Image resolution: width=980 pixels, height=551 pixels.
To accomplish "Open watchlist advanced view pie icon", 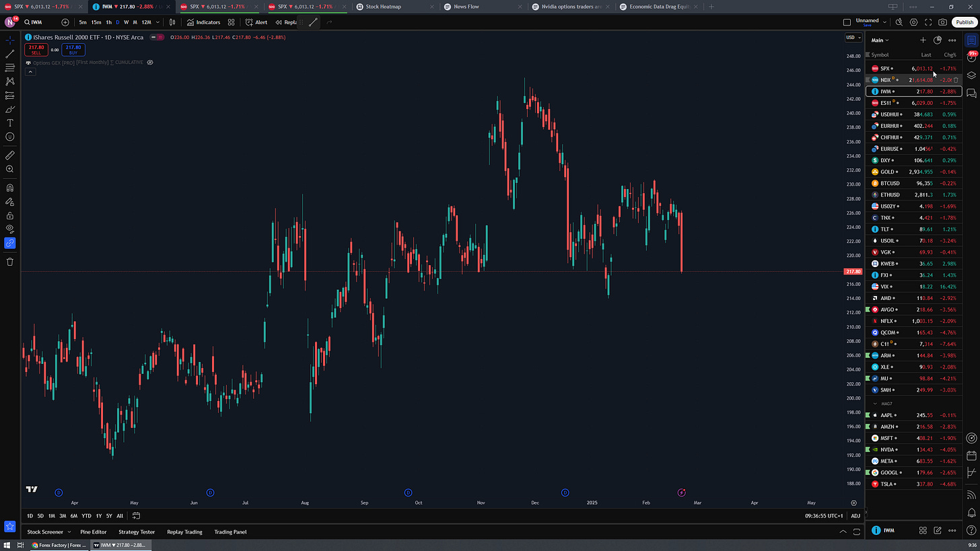I will (x=937, y=40).
